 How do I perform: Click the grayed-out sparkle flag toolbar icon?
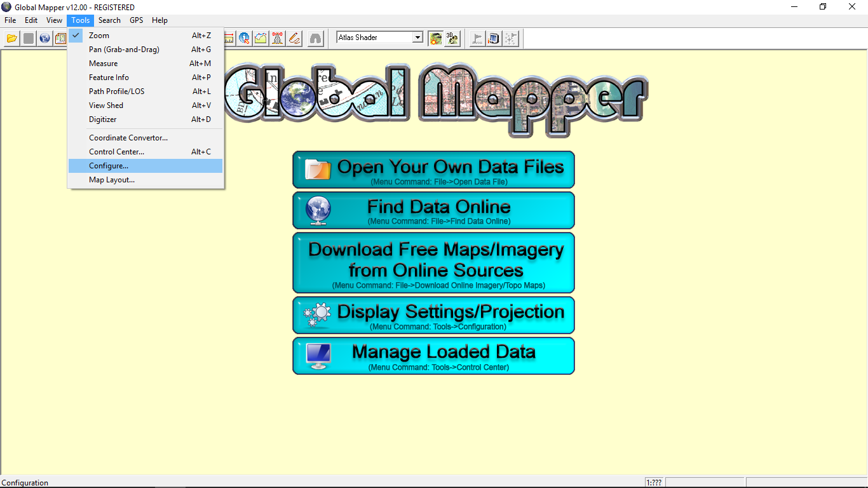(510, 38)
